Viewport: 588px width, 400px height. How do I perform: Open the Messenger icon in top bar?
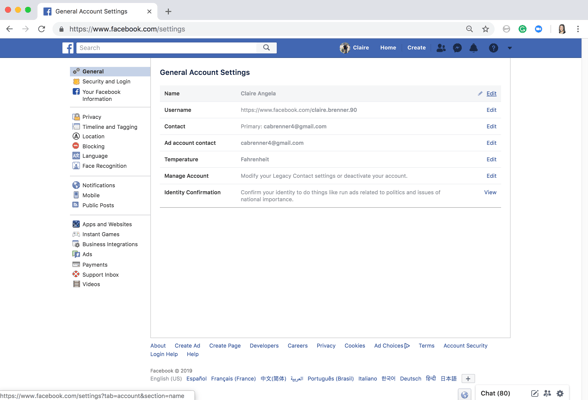pos(457,48)
